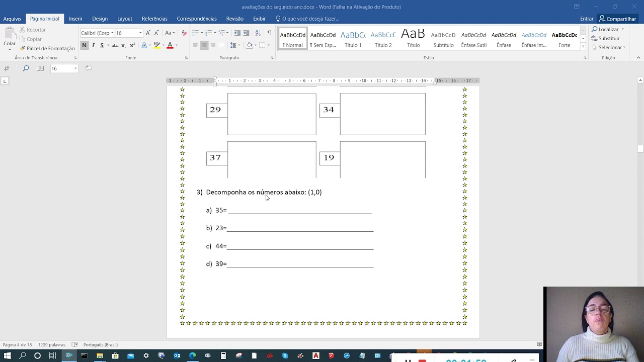The width and height of the screenshot is (644, 362).
Task: Toggle bold N formatting
Action: 84,45
